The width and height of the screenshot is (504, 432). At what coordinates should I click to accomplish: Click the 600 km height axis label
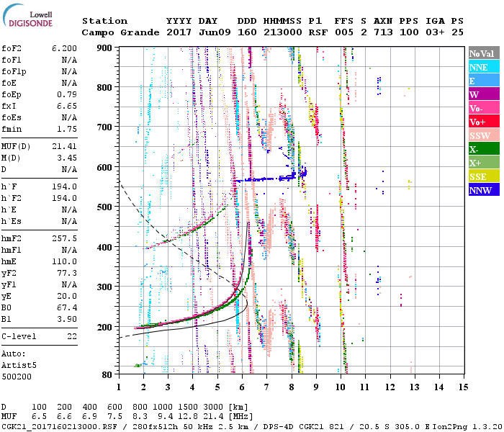tap(104, 168)
